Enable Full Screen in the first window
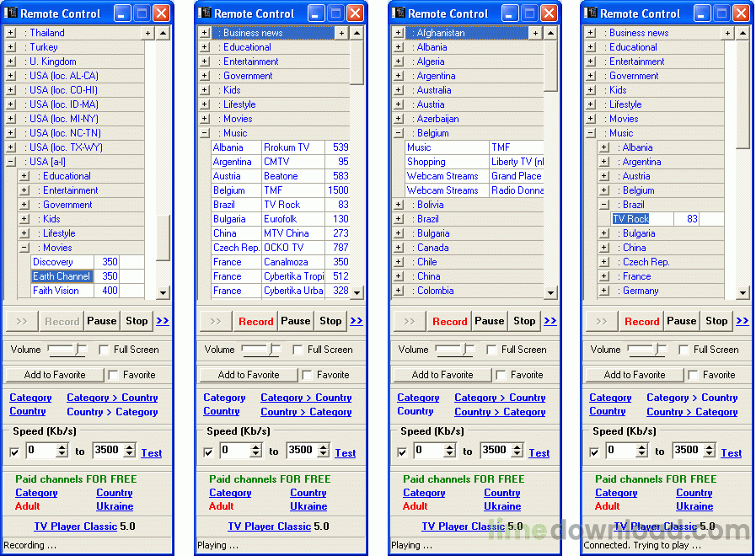This screenshot has height=556, width=756. [104, 350]
